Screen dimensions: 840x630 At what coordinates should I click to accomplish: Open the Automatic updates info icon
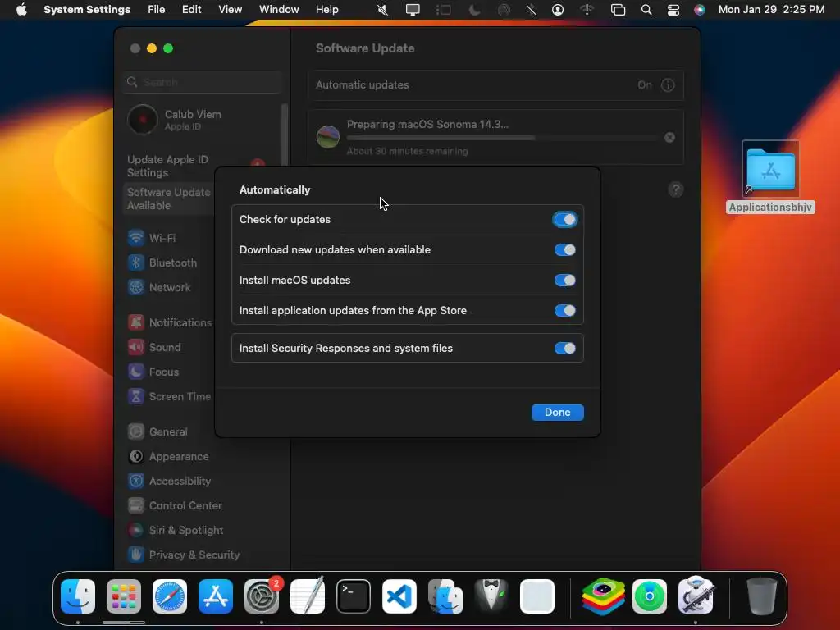(x=668, y=85)
